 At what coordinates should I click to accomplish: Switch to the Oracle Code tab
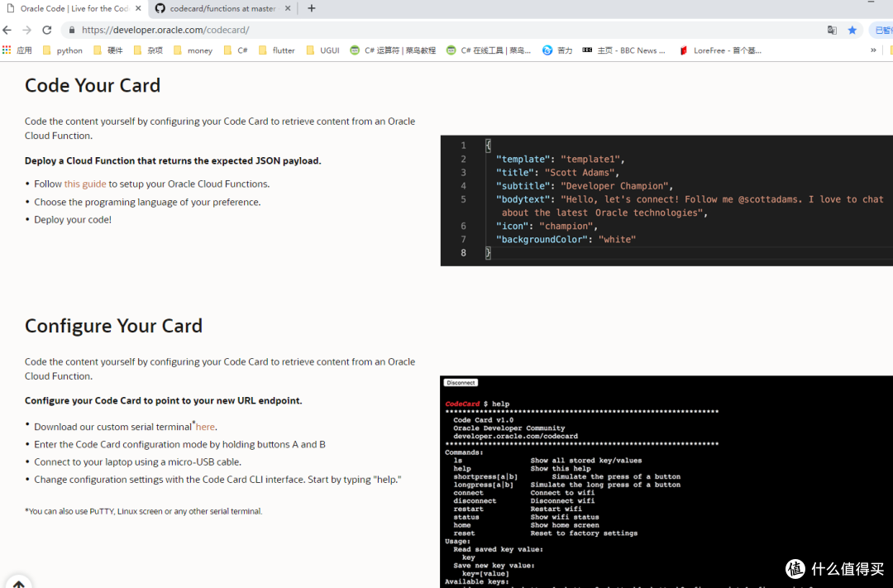74,8
